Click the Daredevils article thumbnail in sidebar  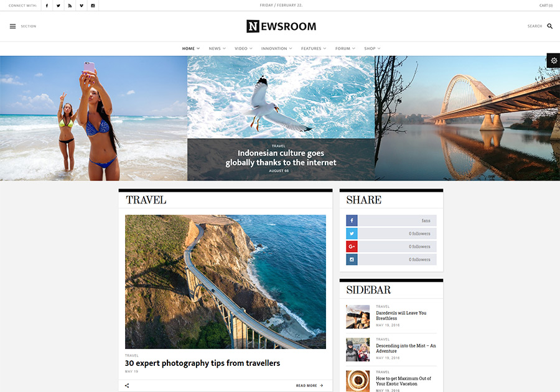pos(358,316)
